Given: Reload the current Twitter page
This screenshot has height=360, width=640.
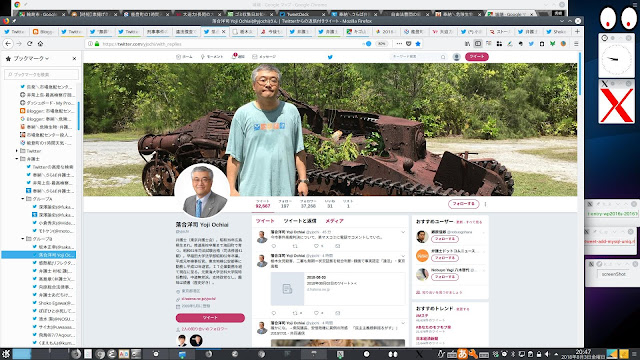Looking at the screenshot, I should click(29, 44).
